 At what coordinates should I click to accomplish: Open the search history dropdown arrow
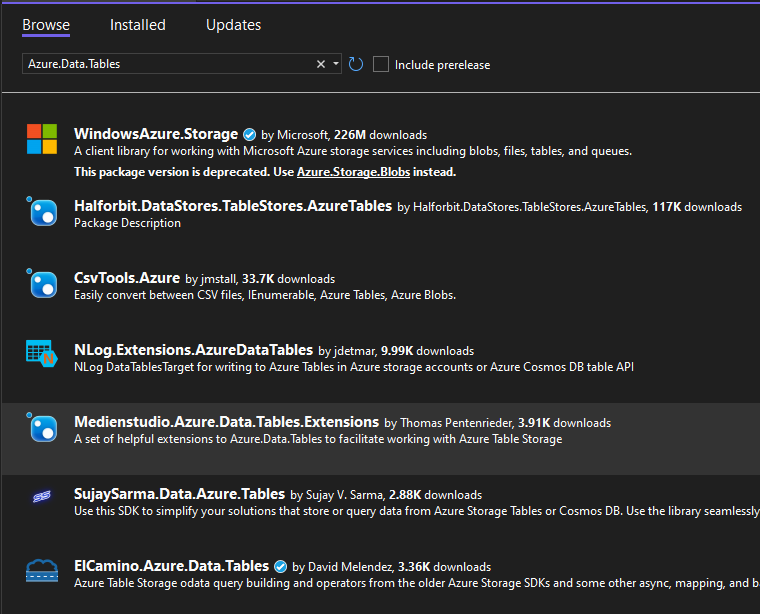(x=335, y=64)
